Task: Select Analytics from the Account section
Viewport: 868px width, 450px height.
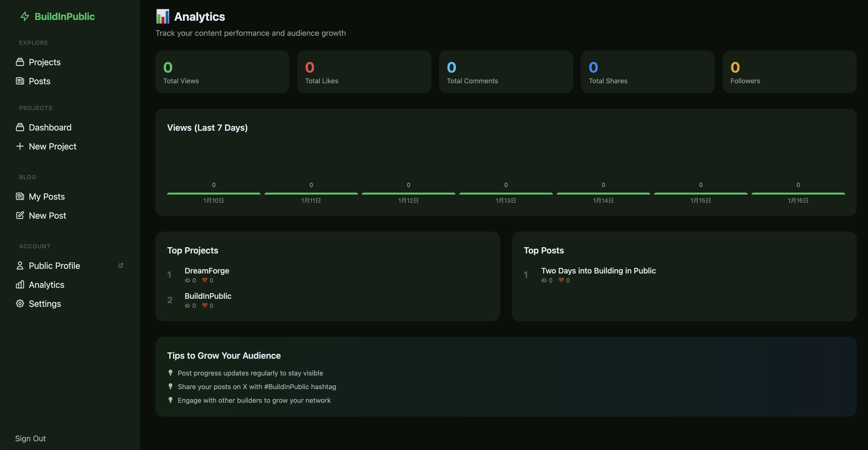Action: point(46,285)
